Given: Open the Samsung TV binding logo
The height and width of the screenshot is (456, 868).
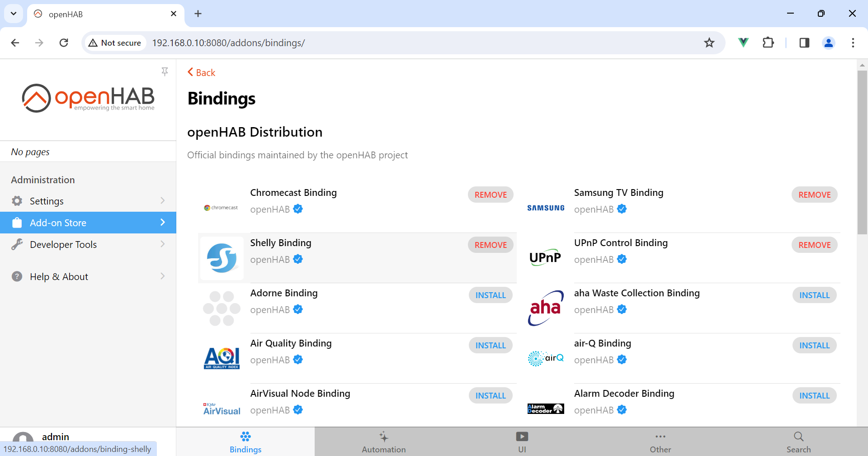Looking at the screenshot, I should tap(546, 208).
